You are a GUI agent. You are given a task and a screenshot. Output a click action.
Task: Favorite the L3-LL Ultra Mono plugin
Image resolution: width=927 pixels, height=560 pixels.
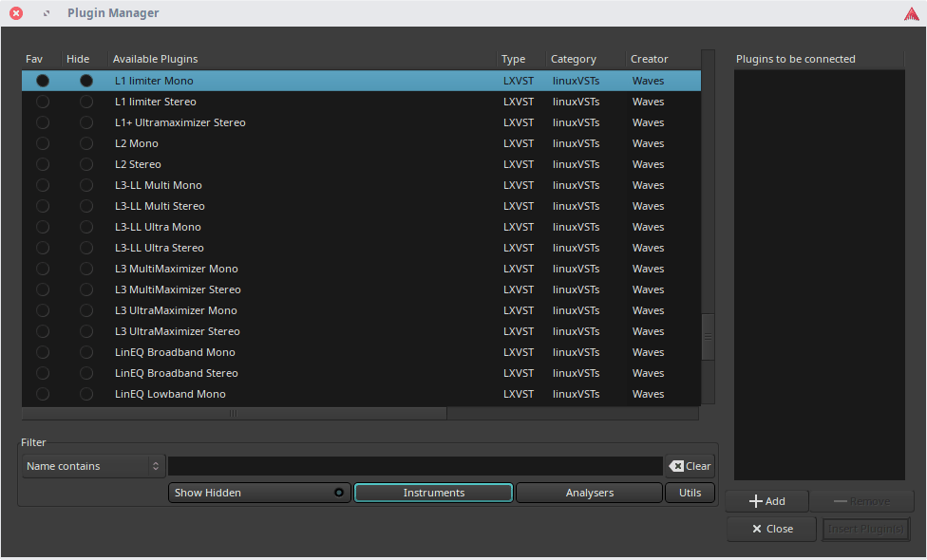[43, 227]
